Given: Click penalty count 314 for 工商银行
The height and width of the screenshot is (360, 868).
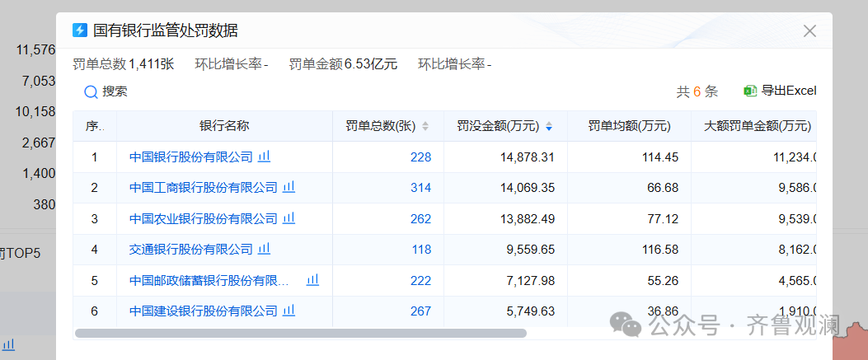Looking at the screenshot, I should click(x=420, y=187).
